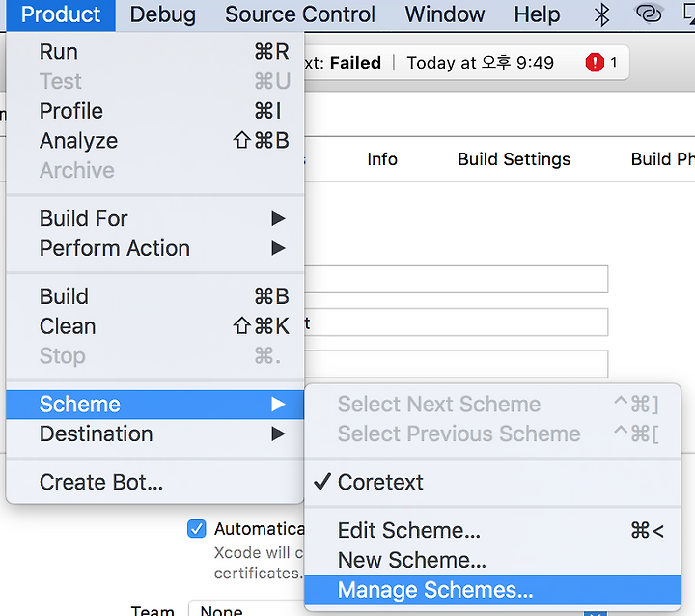Click the 'Failed' build status text
This screenshot has height=616, width=695.
tap(355, 63)
